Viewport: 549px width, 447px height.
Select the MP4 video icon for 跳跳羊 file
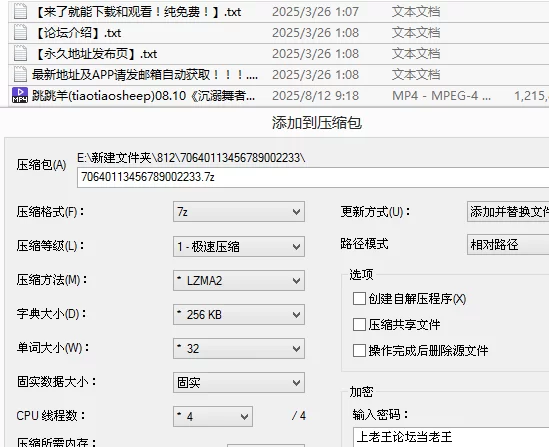tap(20, 95)
